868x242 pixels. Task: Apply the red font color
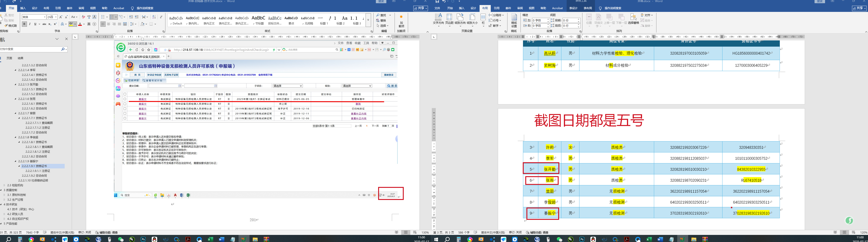[80, 24]
